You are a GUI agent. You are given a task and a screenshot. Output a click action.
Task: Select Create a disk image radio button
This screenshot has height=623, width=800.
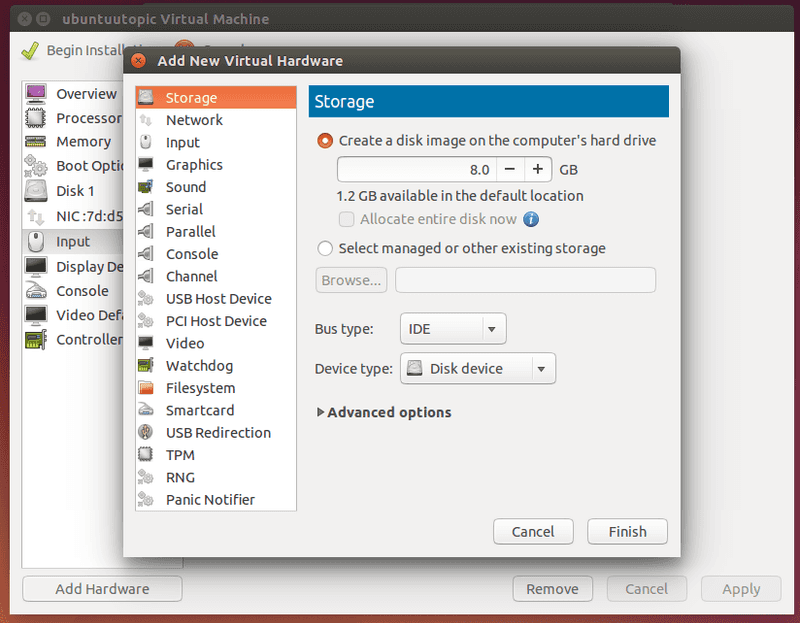pyautogui.click(x=325, y=141)
